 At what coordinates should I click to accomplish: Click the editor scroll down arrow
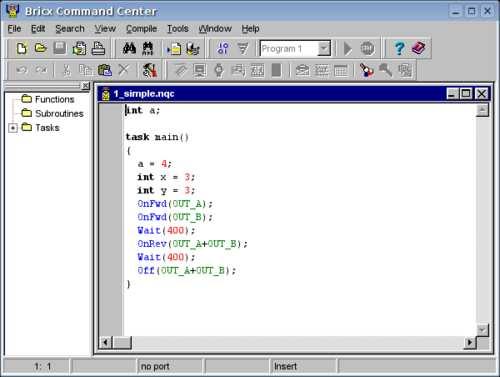482,330
